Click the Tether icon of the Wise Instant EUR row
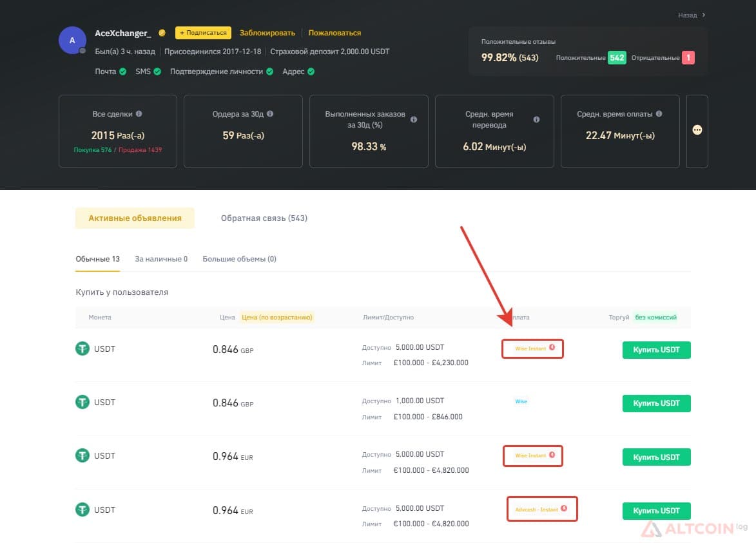Screen dimensions: 756x543 82,455
